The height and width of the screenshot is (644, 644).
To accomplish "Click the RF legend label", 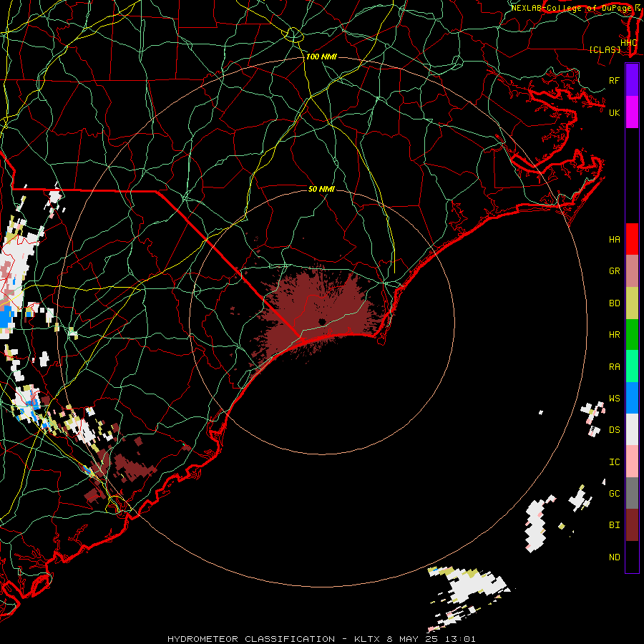I will click(x=614, y=80).
